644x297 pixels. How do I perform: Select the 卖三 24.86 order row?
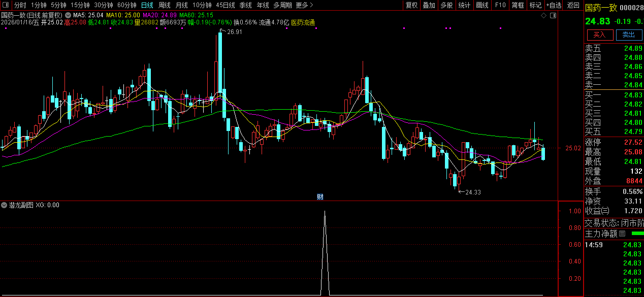(614, 67)
